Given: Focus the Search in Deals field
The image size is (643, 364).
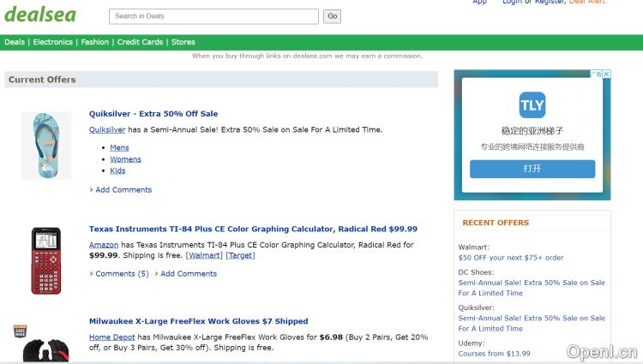Looking at the screenshot, I should tap(213, 16).
